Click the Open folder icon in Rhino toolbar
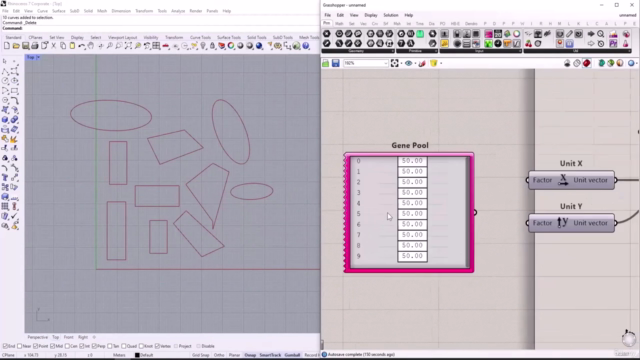This screenshot has height=360, width=640. 16,46
